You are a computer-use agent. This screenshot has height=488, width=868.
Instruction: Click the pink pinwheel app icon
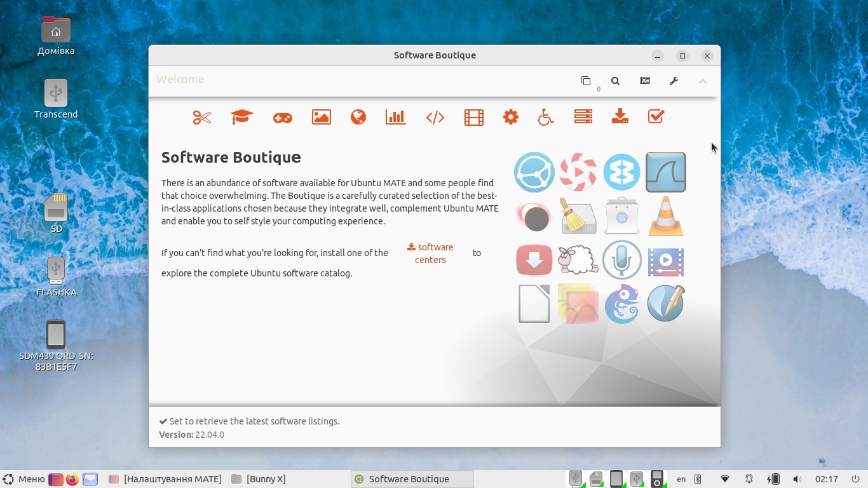click(x=578, y=172)
